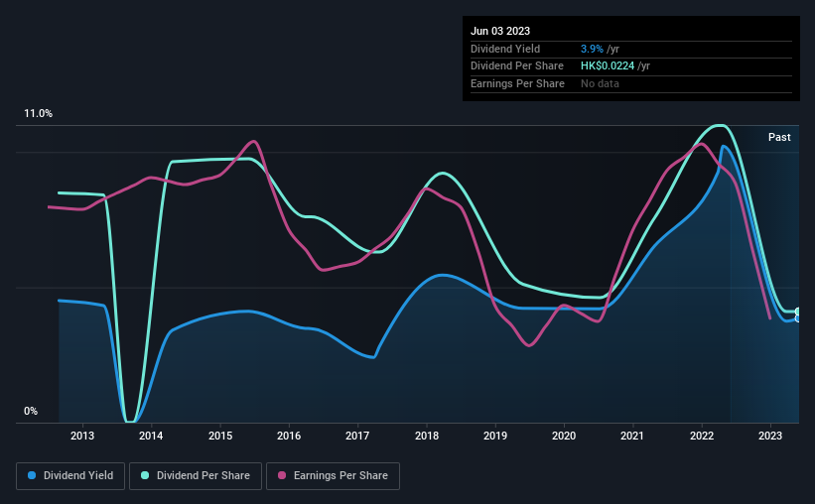Click the 2013 x-axis label
The height and width of the screenshot is (504, 815).
[x=82, y=436]
